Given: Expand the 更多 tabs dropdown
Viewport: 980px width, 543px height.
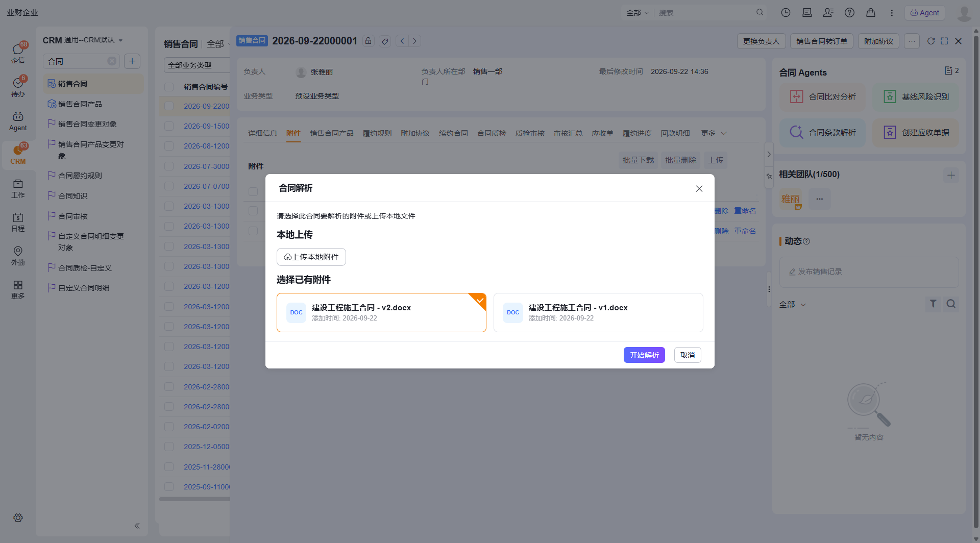Looking at the screenshot, I should tap(714, 133).
